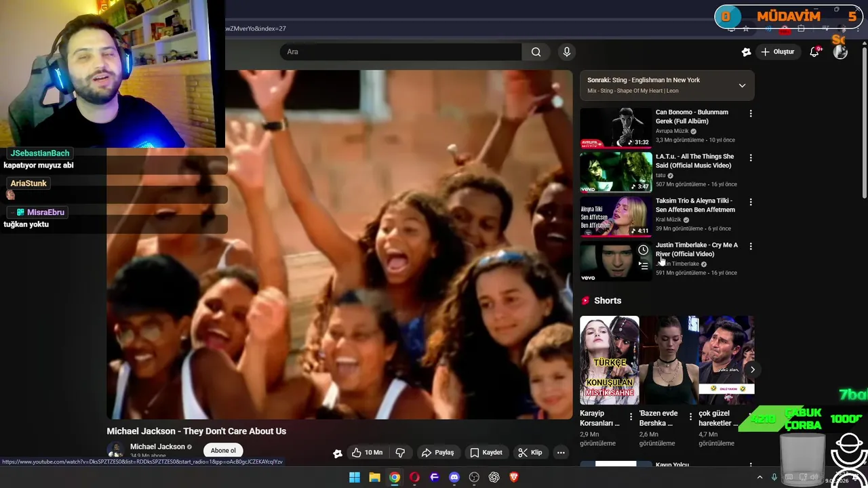Screen dimensions: 868x488
Task: Start voice search with the microphone
Action: [567, 52]
